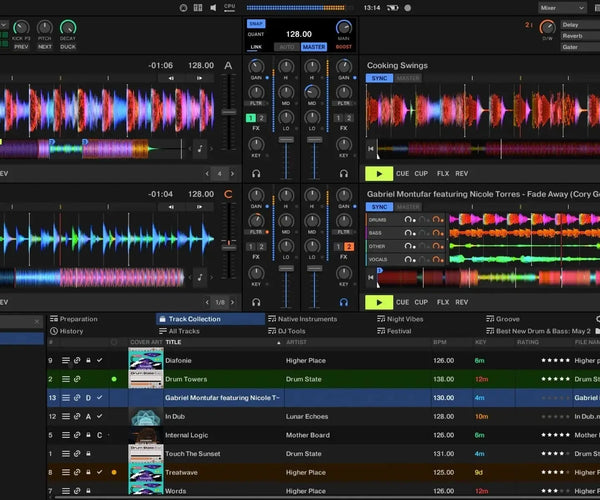Click deck A tempo bend down arrow
The width and height of the screenshot is (600, 500).
(x=171, y=78)
